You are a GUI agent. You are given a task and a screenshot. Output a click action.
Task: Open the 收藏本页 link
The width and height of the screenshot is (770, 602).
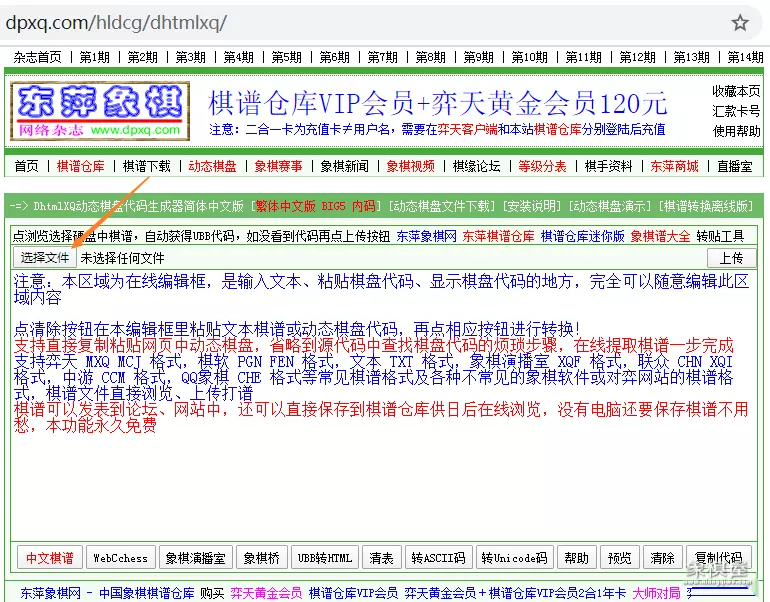tap(736, 91)
